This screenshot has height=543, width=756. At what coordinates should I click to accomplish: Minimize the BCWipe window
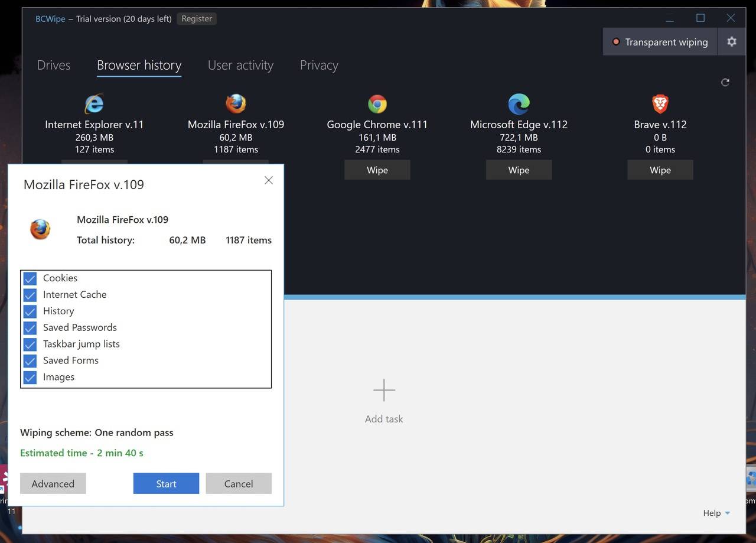click(670, 18)
